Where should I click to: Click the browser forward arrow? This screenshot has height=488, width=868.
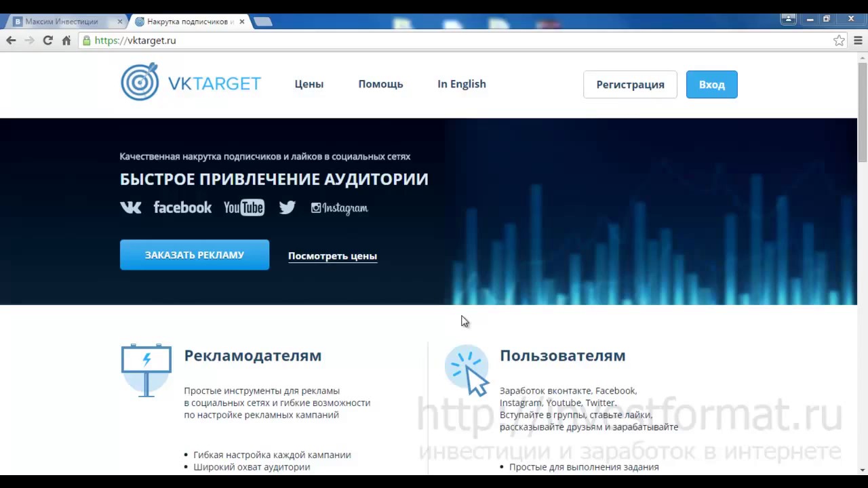tap(29, 41)
